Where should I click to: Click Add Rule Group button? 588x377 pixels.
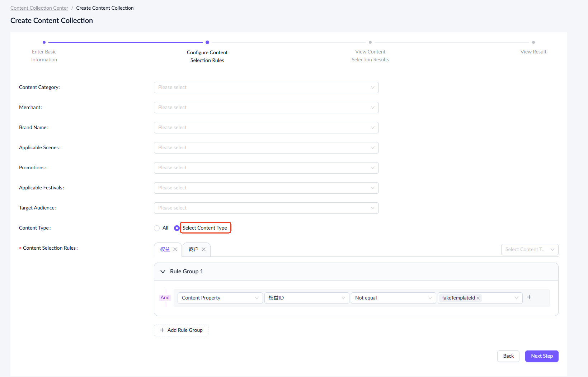(x=181, y=330)
